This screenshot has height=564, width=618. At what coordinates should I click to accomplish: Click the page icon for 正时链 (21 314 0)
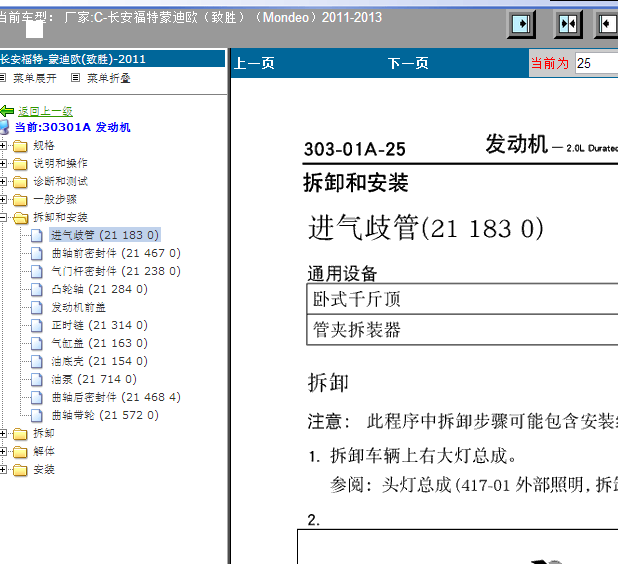pyautogui.click(x=37, y=326)
